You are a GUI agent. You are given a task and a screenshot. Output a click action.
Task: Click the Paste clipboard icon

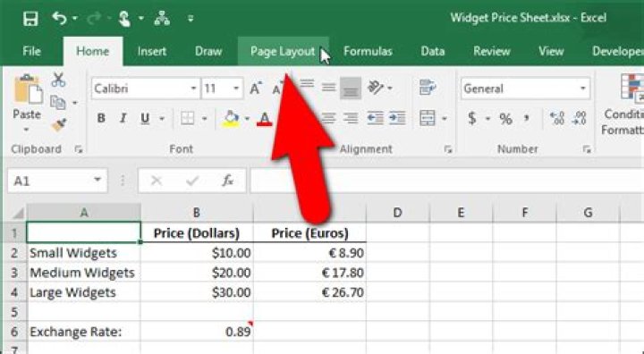coord(28,89)
